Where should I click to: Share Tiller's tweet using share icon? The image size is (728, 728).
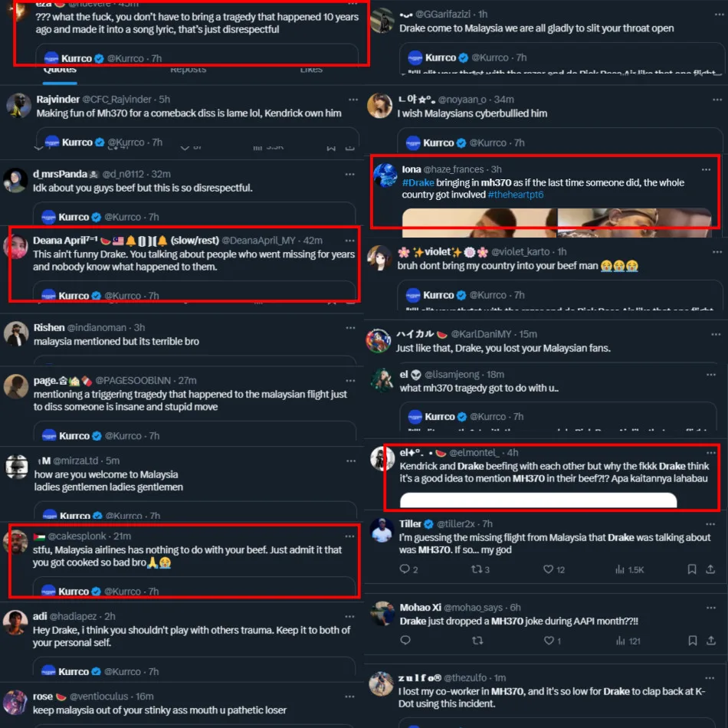[x=710, y=569]
